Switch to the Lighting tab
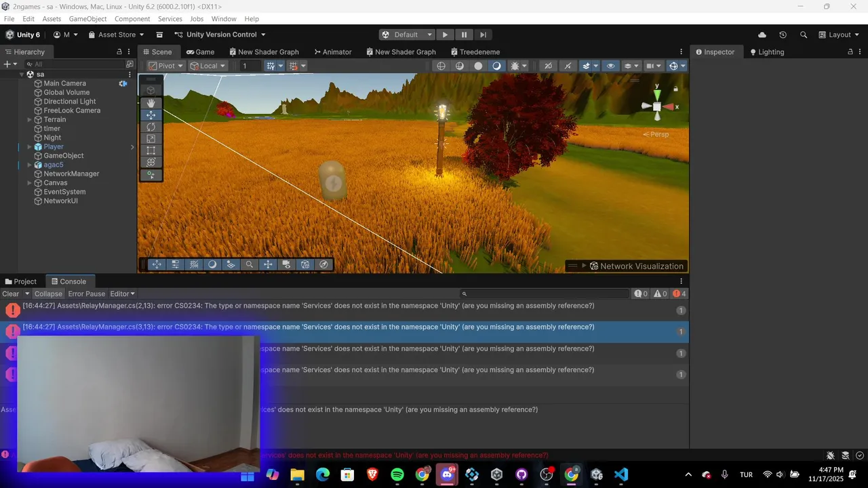Image resolution: width=868 pixels, height=488 pixels. (x=767, y=52)
